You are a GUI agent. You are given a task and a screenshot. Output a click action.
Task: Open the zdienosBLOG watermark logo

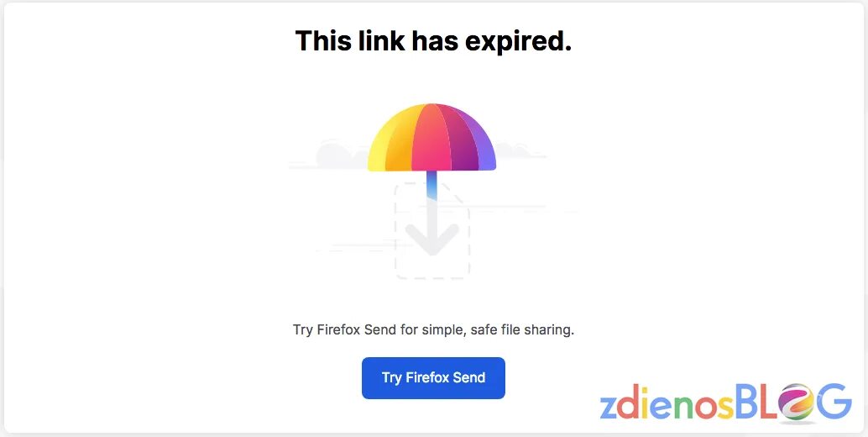726,404
